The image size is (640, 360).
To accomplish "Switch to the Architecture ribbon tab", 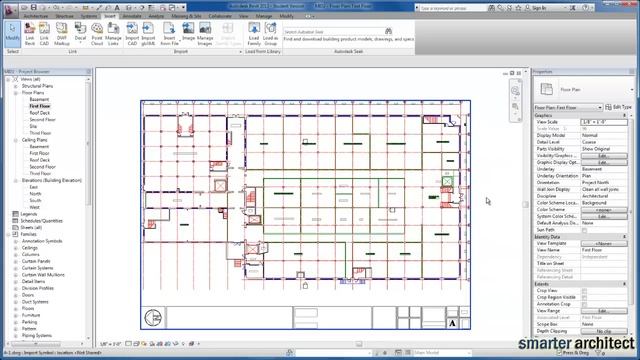I will [36, 16].
